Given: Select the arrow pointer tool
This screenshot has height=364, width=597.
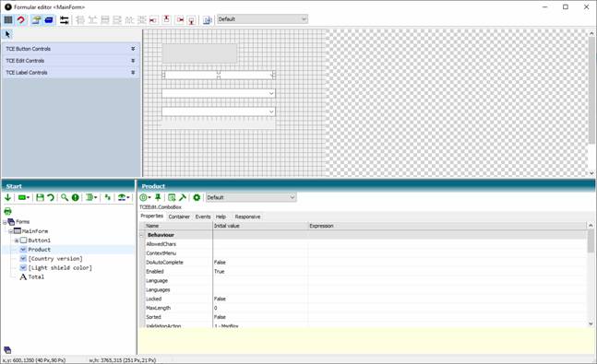Looking at the screenshot, I should [x=7, y=35].
